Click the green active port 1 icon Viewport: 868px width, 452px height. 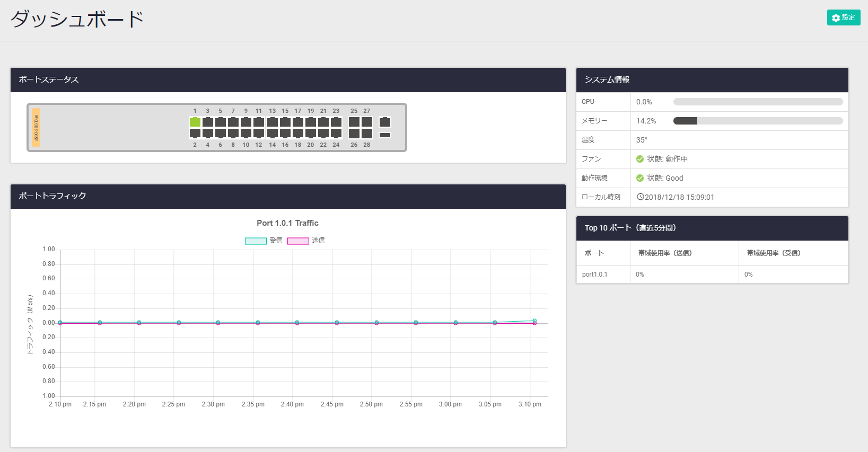point(195,122)
